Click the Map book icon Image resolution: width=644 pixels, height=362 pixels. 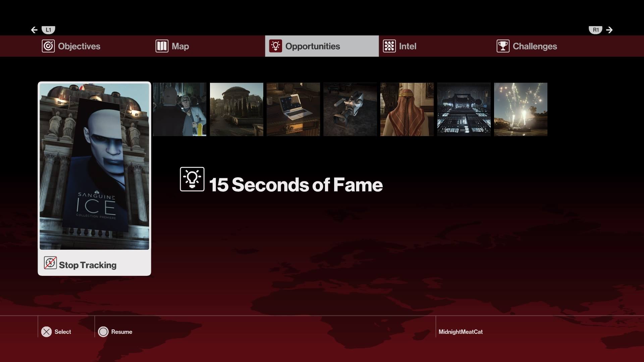162,46
